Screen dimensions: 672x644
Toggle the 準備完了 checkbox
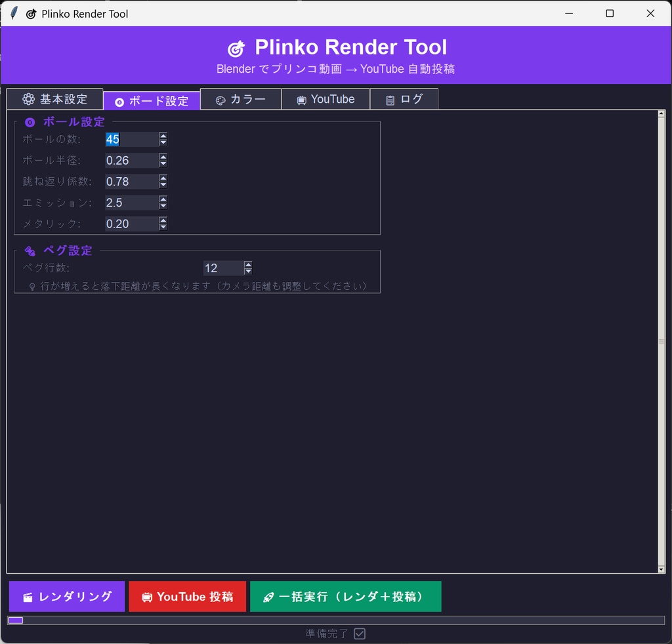point(358,634)
